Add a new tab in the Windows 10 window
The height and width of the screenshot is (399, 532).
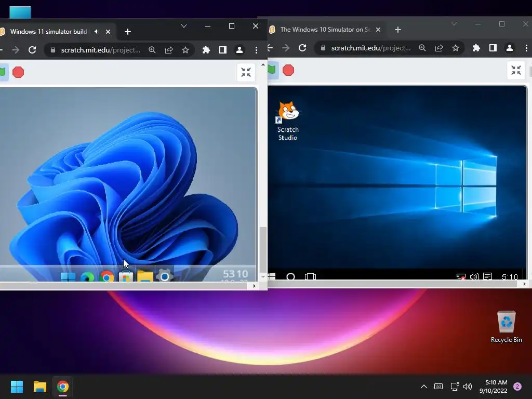(x=397, y=30)
